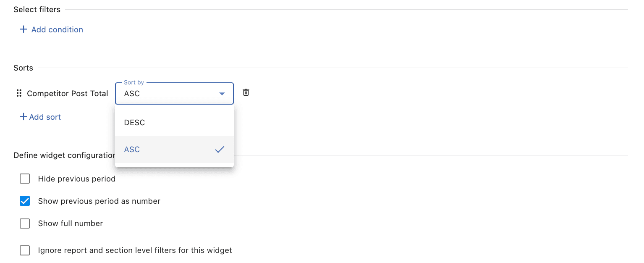
Task: Click the Sorts section heading
Action: pyautogui.click(x=23, y=68)
